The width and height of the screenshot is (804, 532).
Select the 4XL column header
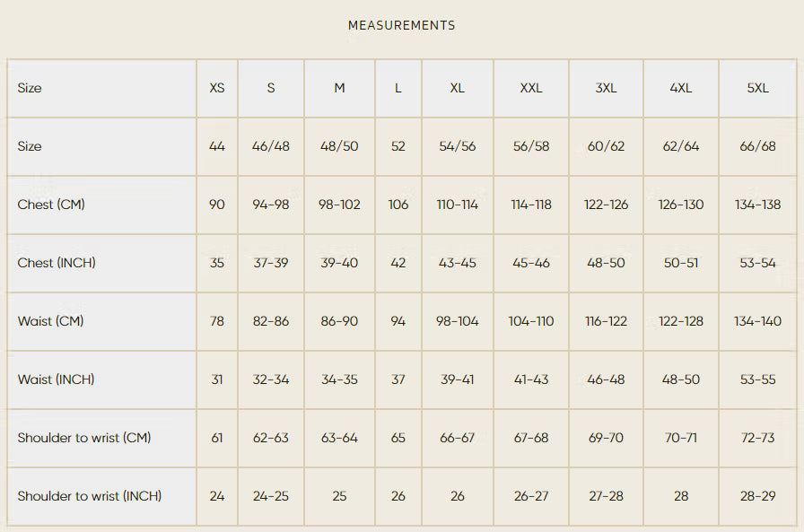pyautogui.click(x=680, y=88)
